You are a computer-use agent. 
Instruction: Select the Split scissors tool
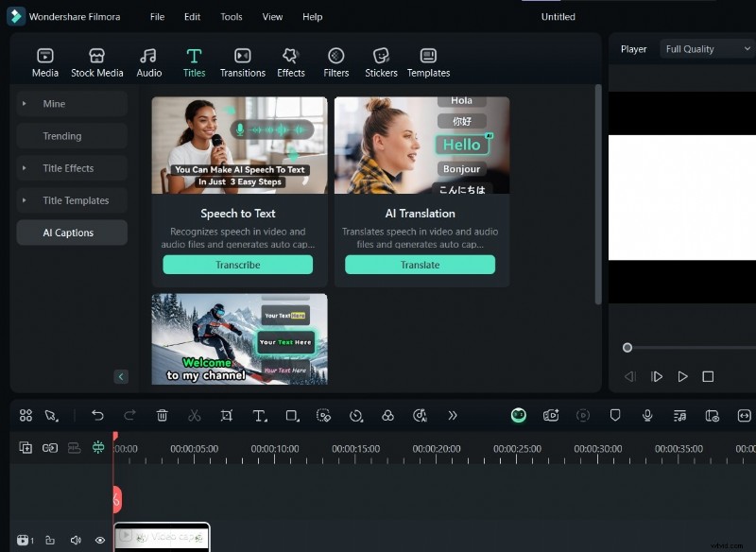click(x=196, y=416)
